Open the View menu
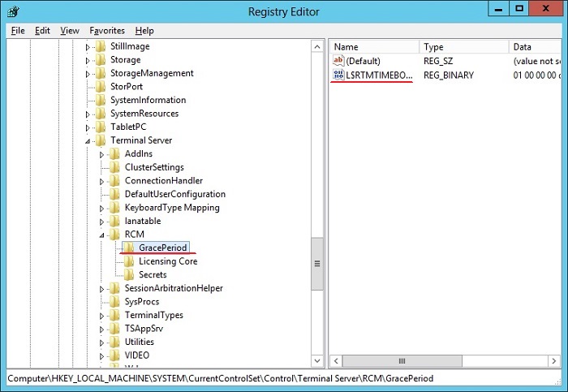 click(x=70, y=31)
